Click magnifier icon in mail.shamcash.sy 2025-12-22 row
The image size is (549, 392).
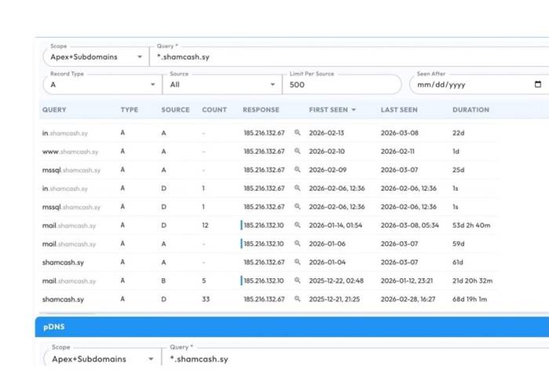coord(297,281)
